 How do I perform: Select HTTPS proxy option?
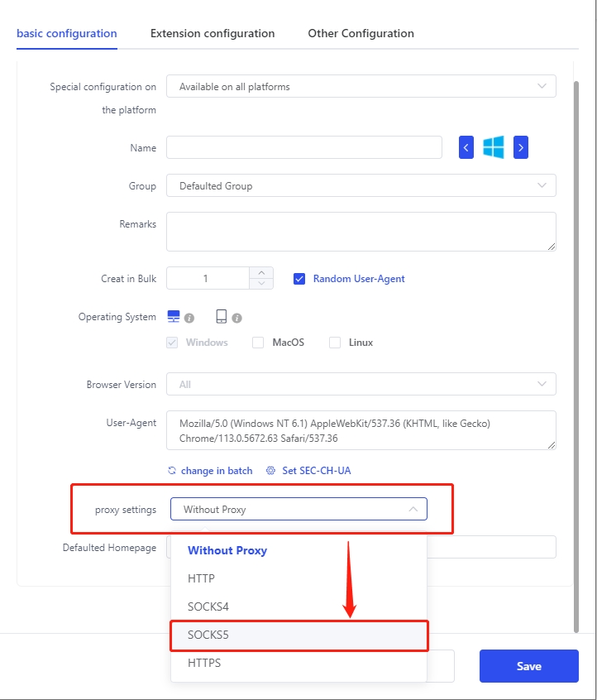pos(204,664)
